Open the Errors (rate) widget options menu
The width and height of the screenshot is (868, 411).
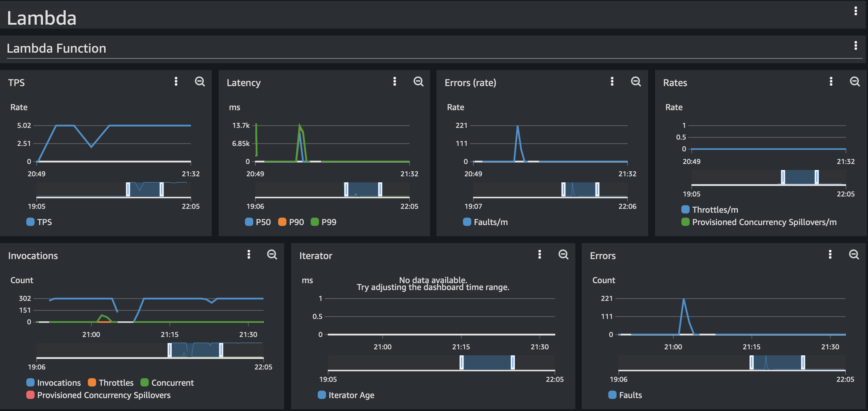coord(612,81)
